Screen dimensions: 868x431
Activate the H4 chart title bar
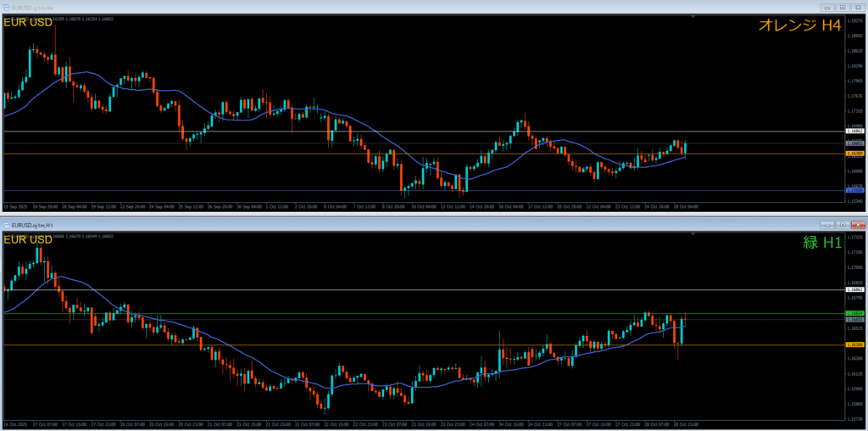(424, 7)
